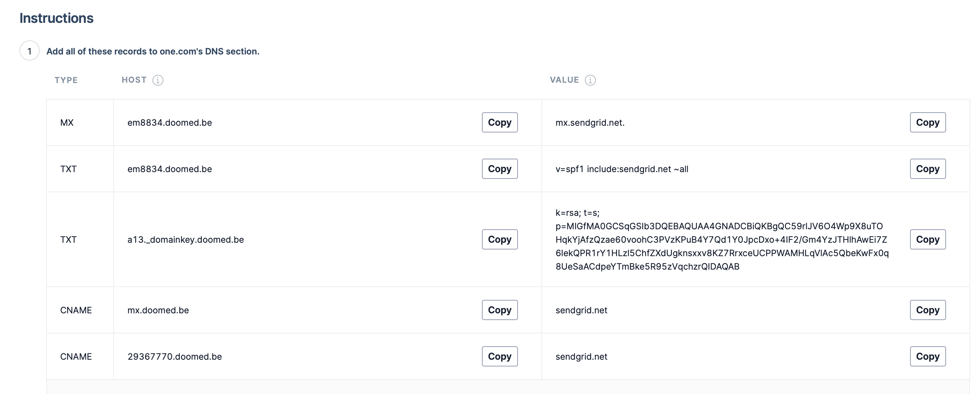The height and width of the screenshot is (394, 980).
Task: Click the TYPE column header
Action: click(x=66, y=80)
